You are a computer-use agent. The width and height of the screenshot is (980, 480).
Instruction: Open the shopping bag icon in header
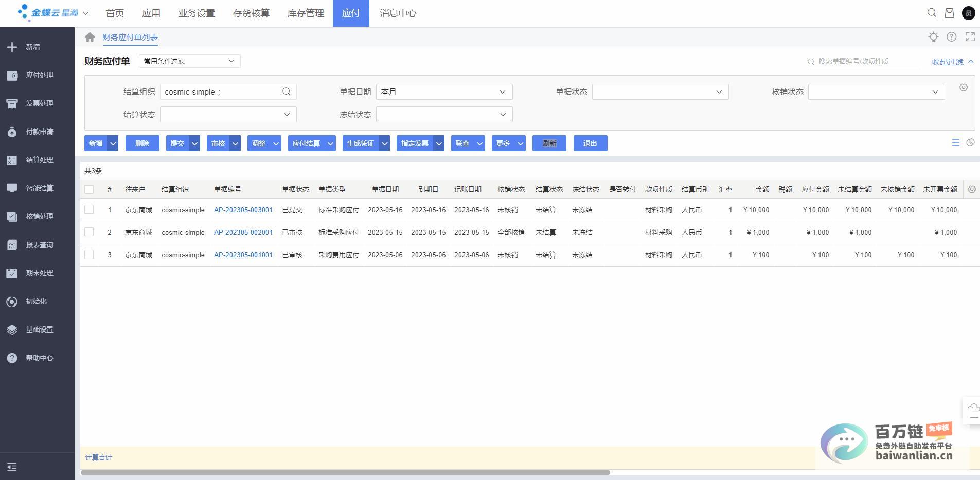point(950,13)
